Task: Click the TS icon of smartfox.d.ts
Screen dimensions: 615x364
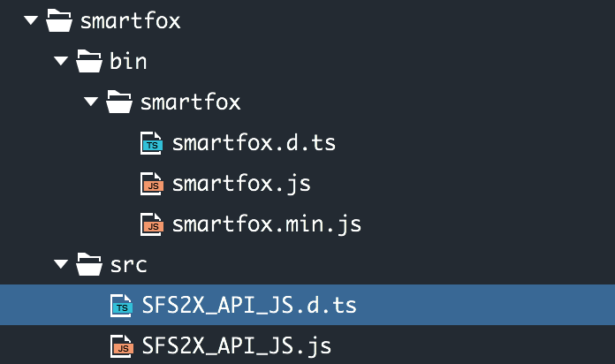Action: pos(151,143)
